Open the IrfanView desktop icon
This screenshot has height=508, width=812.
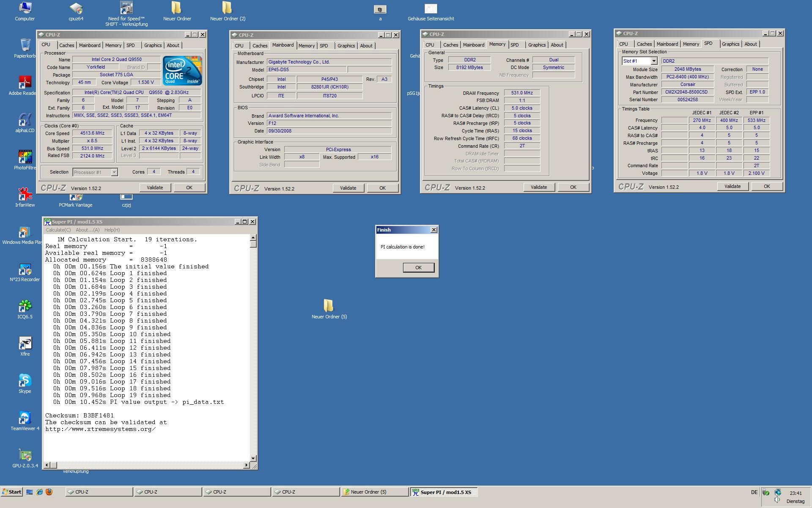click(x=25, y=197)
